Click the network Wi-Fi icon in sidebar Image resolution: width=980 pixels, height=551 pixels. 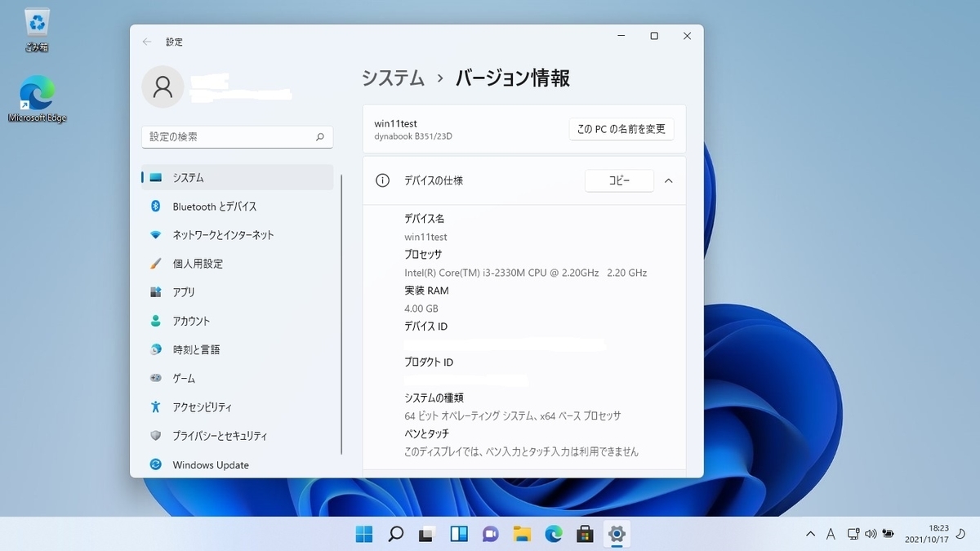coord(156,235)
